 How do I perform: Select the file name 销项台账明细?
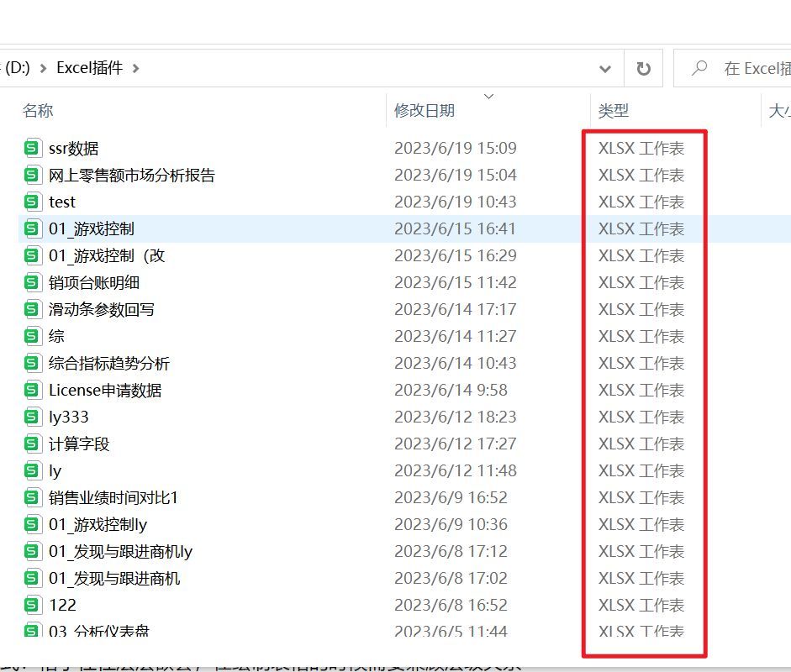click(x=94, y=282)
